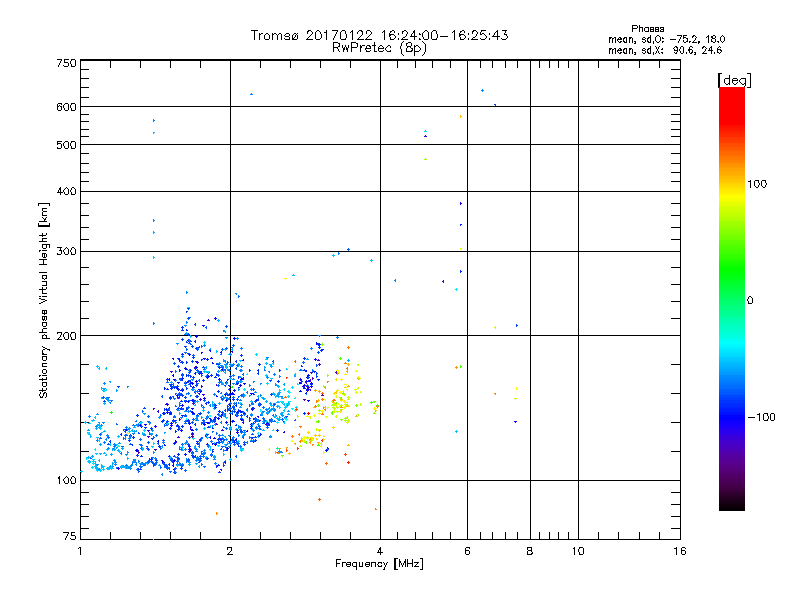Click the '400' y-axis tick label

[66, 191]
